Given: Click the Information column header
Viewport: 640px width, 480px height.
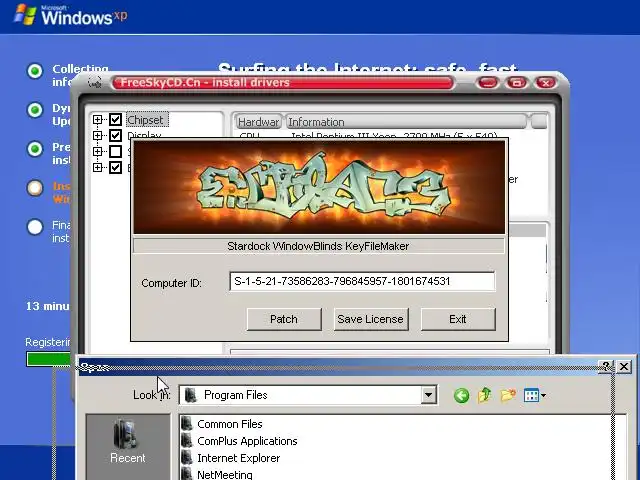Looking at the screenshot, I should click(406, 122).
